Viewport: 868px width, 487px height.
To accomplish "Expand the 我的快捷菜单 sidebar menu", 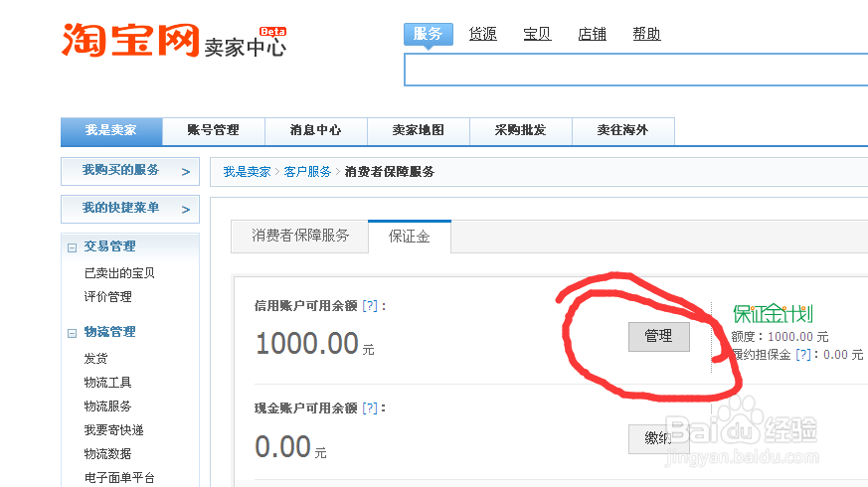I will (x=130, y=209).
